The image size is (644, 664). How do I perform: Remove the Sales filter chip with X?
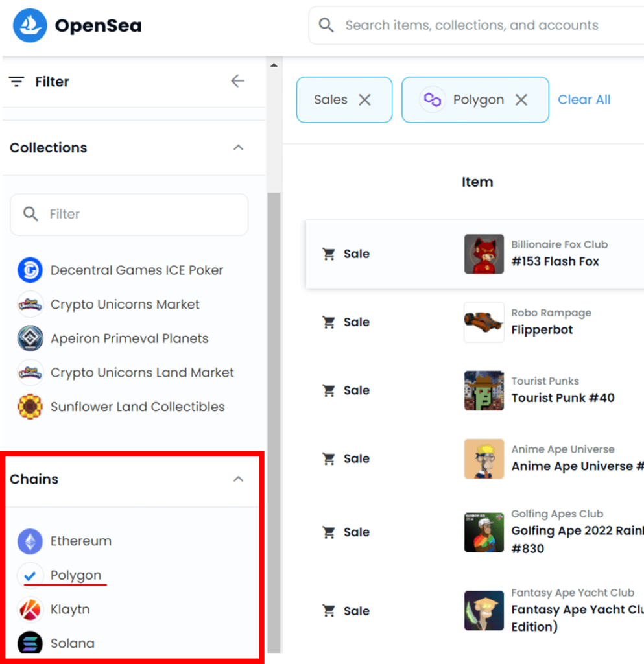pyautogui.click(x=364, y=100)
